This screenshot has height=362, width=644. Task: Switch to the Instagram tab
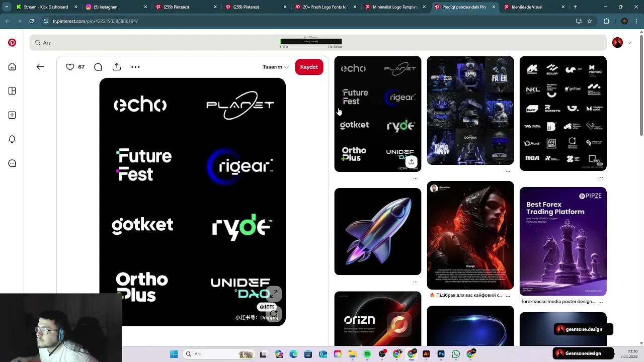[115, 7]
